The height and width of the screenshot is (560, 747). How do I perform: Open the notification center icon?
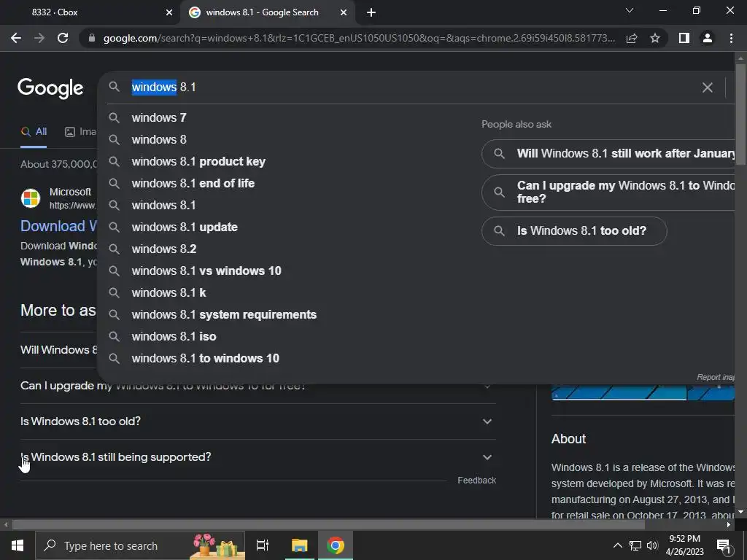(x=724, y=545)
